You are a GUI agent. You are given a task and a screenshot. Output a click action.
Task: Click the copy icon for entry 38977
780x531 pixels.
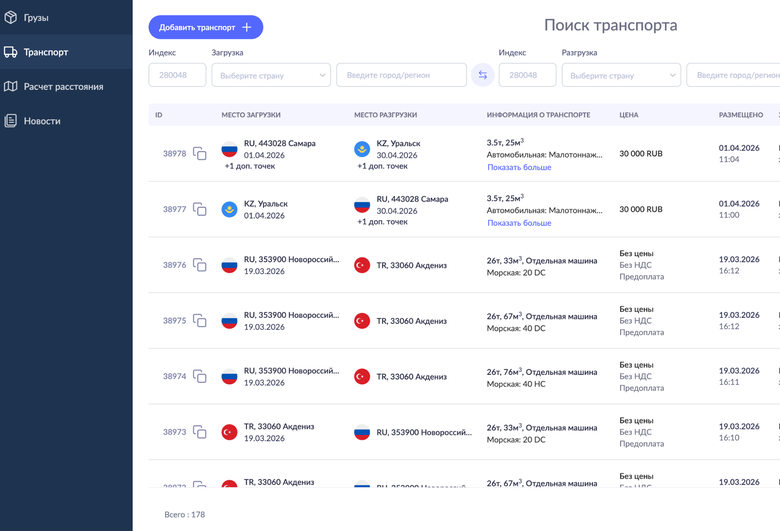pyautogui.click(x=200, y=210)
